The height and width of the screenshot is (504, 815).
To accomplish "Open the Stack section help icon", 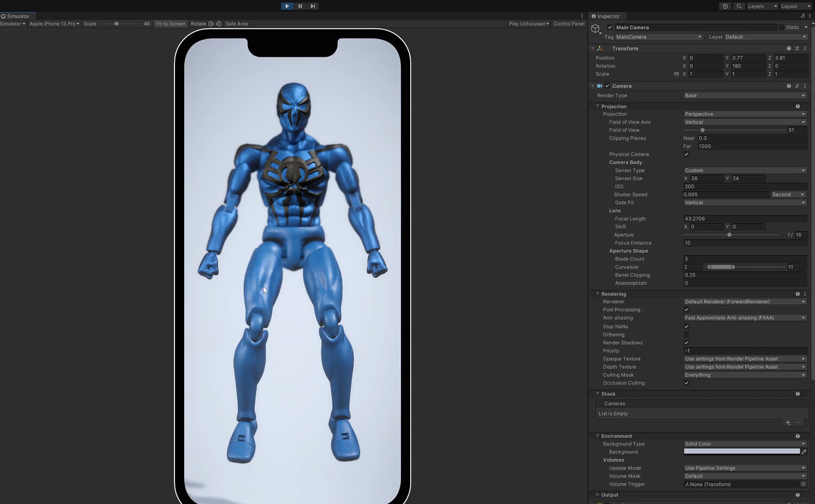I will [x=798, y=394].
